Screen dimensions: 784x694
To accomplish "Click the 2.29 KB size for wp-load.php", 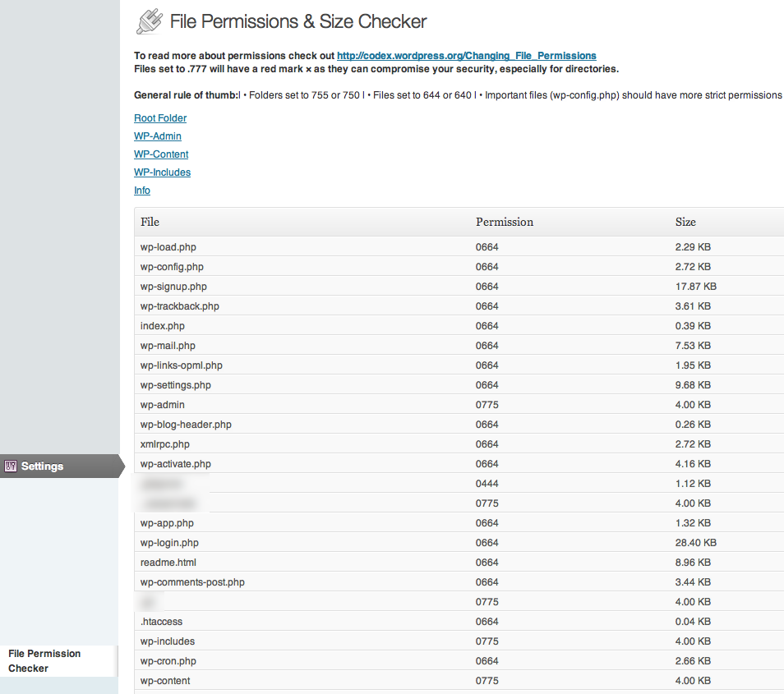I will pyautogui.click(x=693, y=247).
